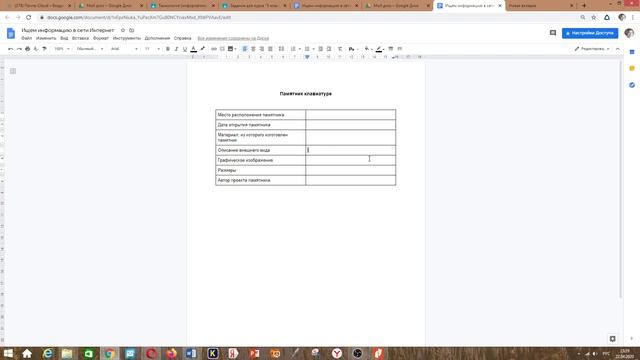Open table border dash style tool

pyautogui.click(x=400, y=49)
